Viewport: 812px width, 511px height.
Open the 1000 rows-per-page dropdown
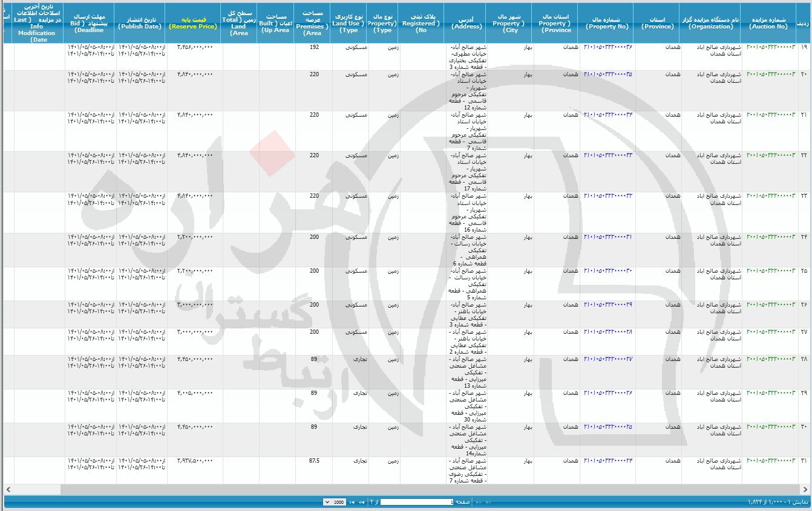pos(335,502)
